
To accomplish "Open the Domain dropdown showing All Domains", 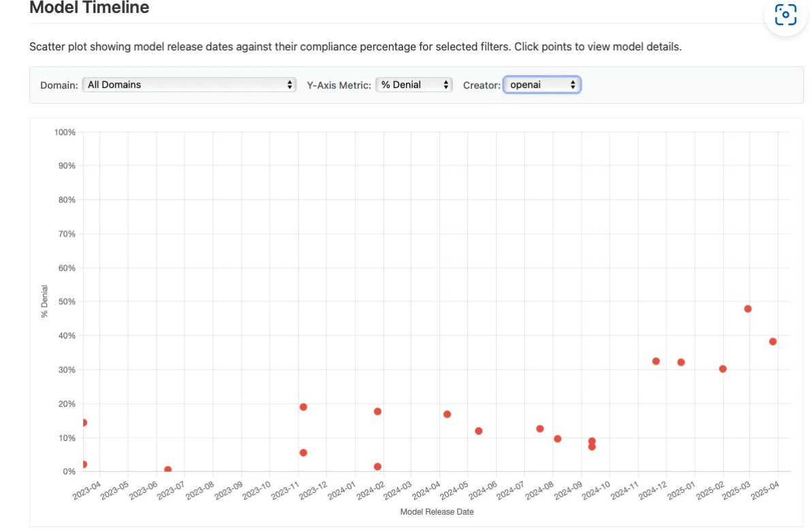I will 189,85.
